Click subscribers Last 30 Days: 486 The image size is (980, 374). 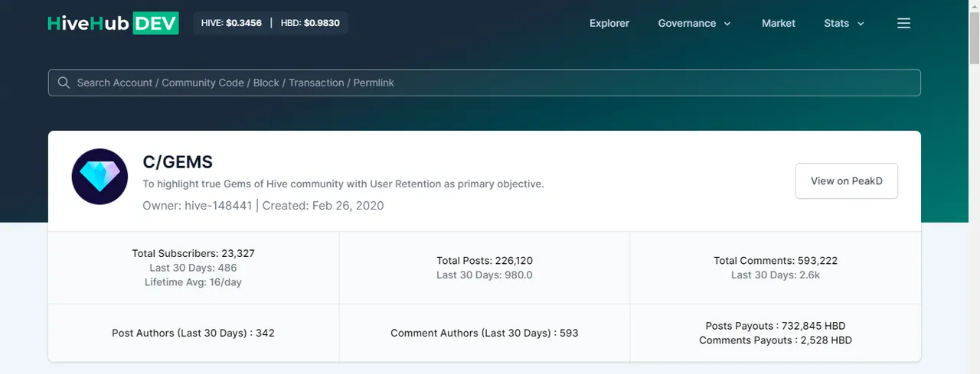pyautogui.click(x=193, y=268)
